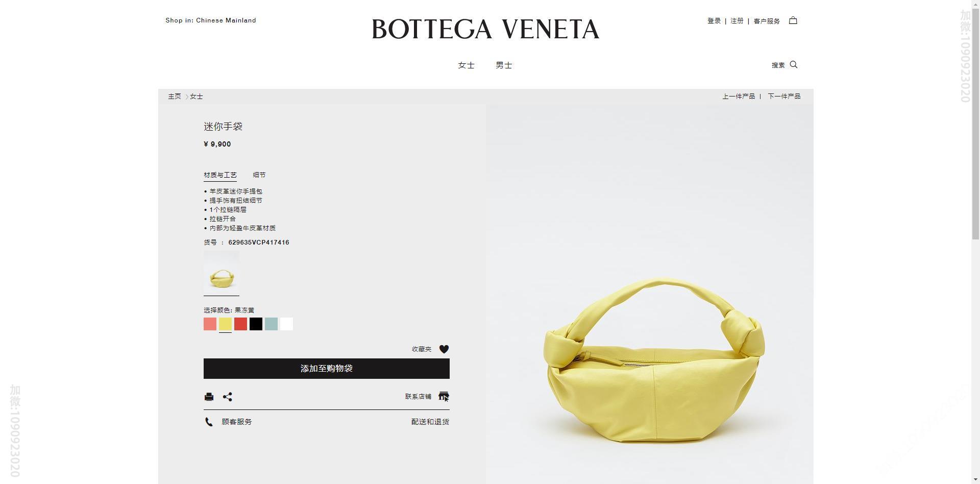Click the contact store icon
Screen dimensions: 980x484
tap(444, 396)
